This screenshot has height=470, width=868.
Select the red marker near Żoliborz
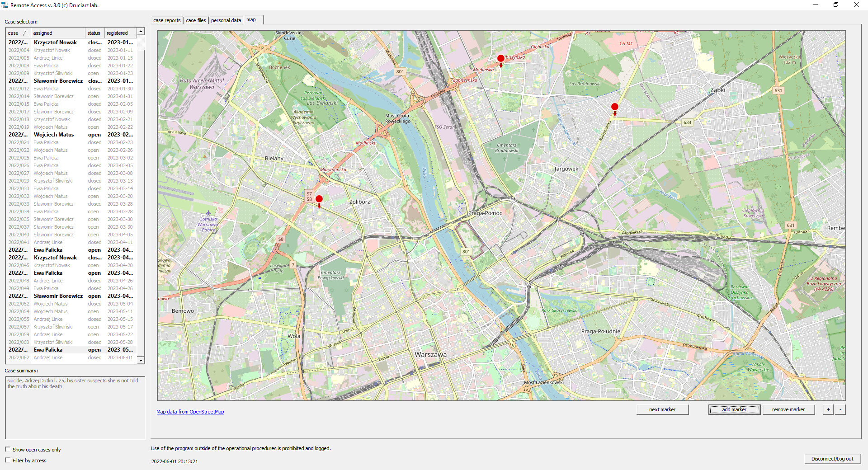tap(319, 199)
